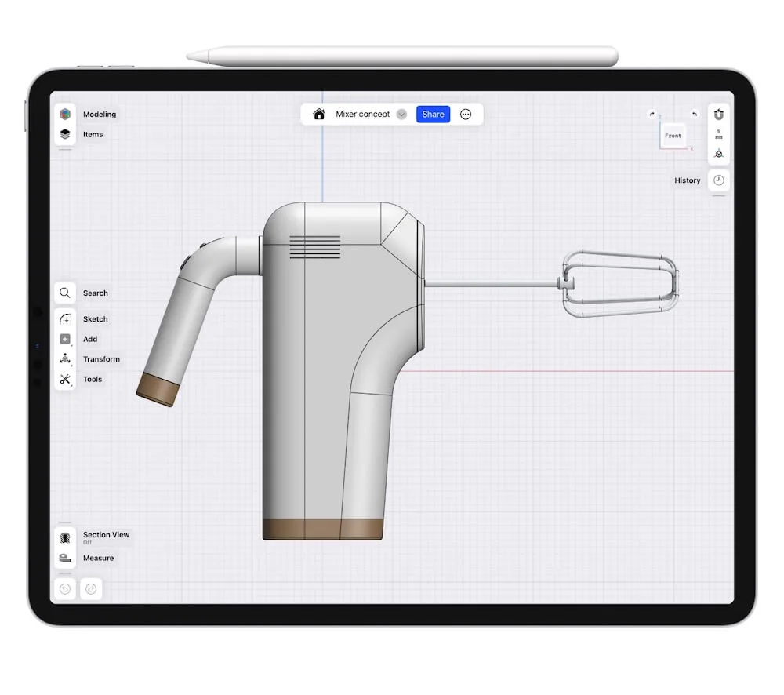Open the Measure tool icon
The height and width of the screenshot is (695, 784).
[x=66, y=557]
